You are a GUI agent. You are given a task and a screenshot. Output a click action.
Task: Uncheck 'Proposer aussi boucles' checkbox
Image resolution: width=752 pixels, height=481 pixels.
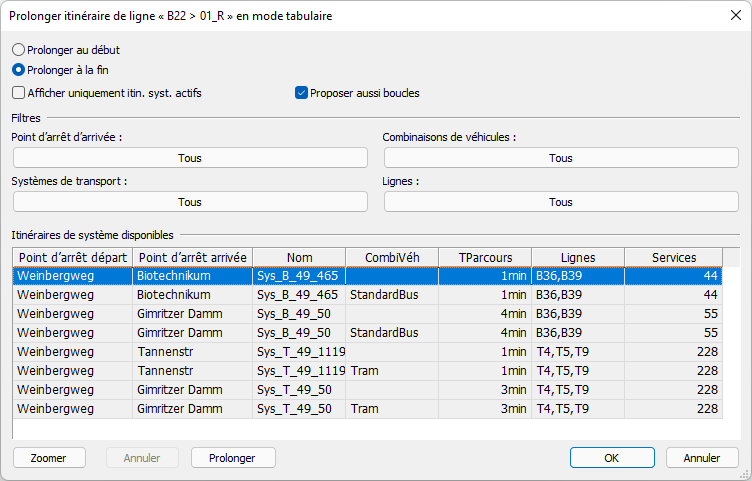[301, 93]
